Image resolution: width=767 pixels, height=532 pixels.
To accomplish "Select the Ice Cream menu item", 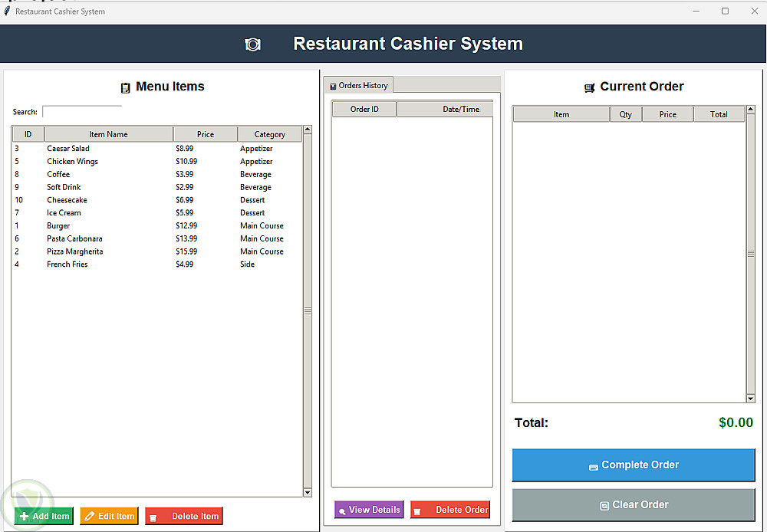I will [x=157, y=212].
